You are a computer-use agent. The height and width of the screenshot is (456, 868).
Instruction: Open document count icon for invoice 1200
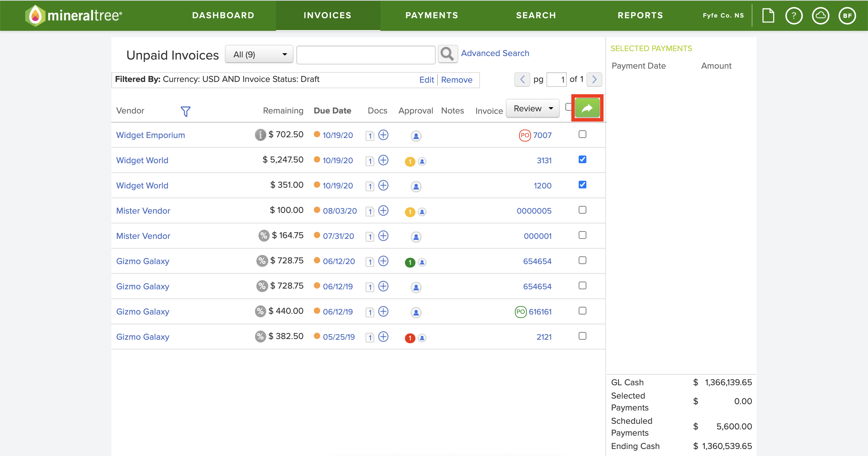coord(370,186)
